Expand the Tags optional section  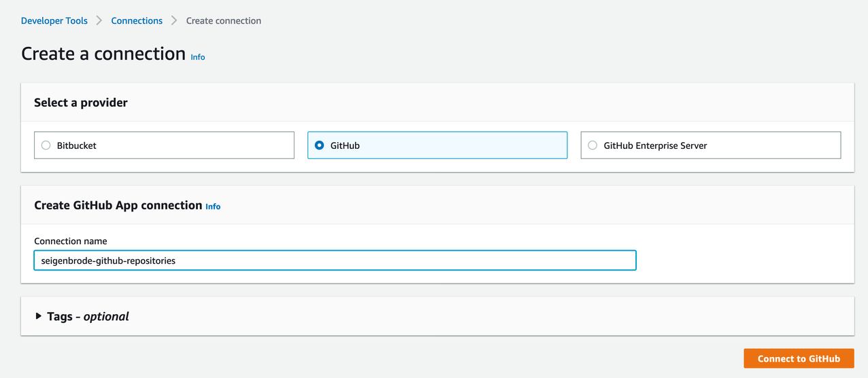82,316
